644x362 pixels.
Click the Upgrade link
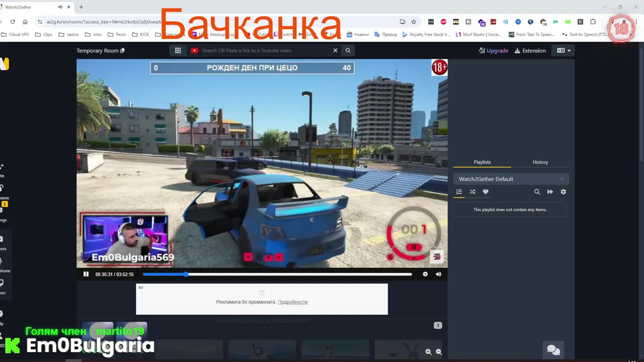(x=494, y=50)
